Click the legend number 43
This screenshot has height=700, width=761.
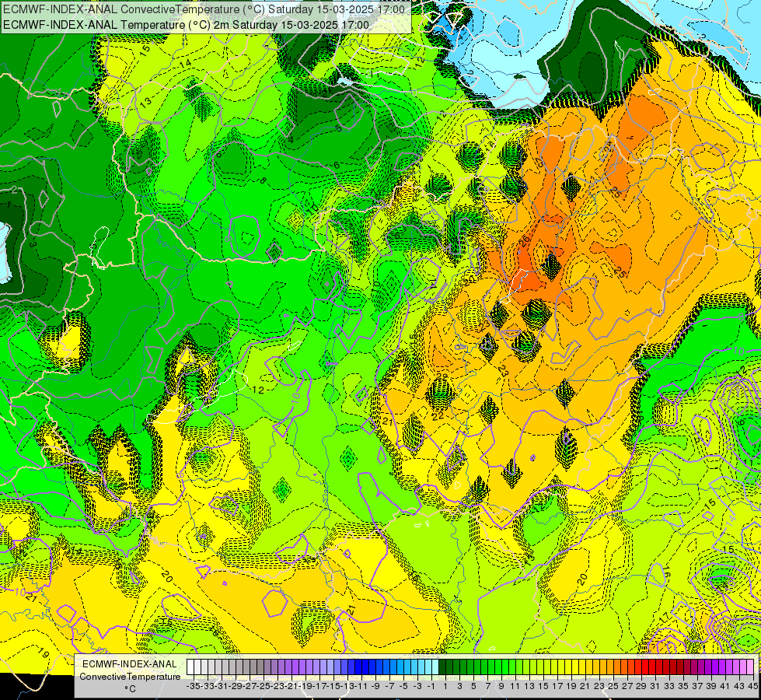tap(739, 686)
